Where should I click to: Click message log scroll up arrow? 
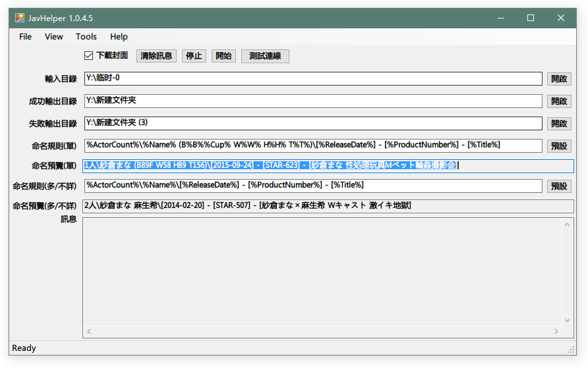click(567, 224)
